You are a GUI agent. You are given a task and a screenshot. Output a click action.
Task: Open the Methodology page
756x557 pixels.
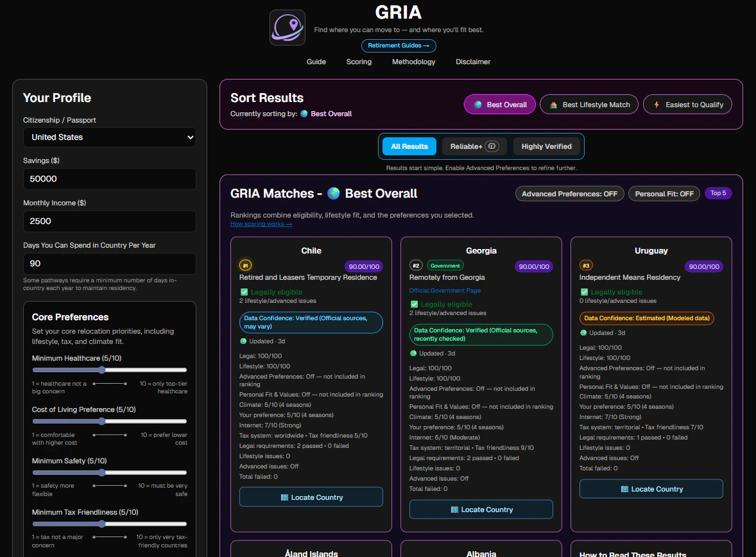click(x=413, y=61)
